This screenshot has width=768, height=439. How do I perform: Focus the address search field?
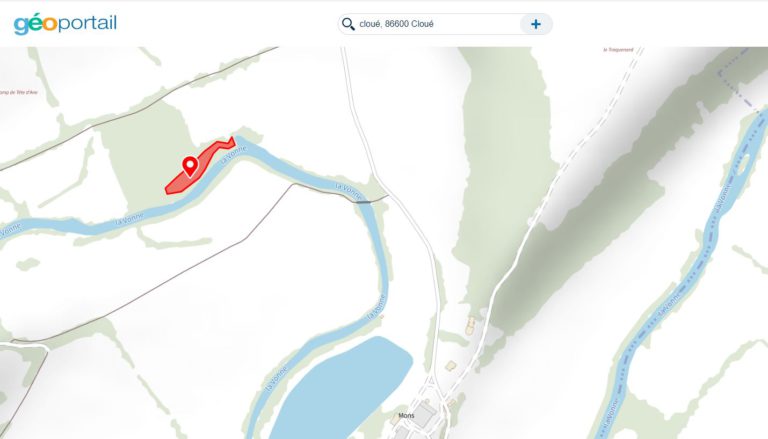point(436,24)
